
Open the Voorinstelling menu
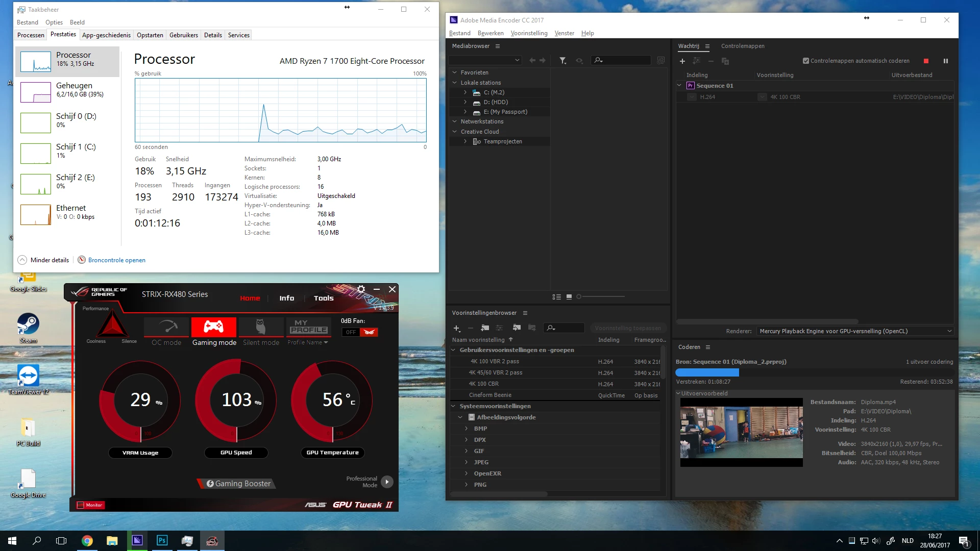[x=529, y=33]
